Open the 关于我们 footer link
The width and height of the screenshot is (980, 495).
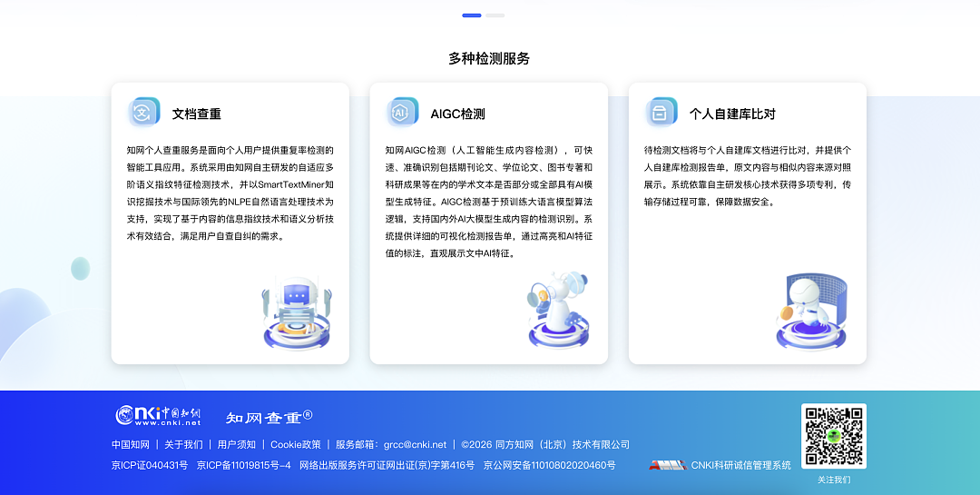click(183, 444)
